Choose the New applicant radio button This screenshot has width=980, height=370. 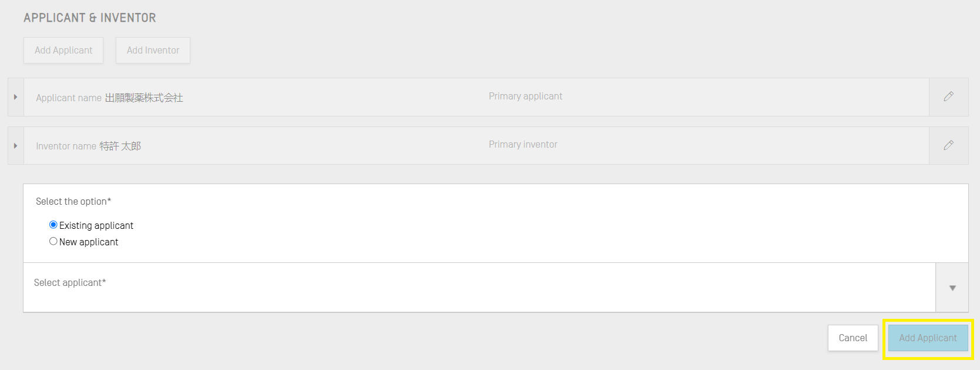[x=53, y=241]
